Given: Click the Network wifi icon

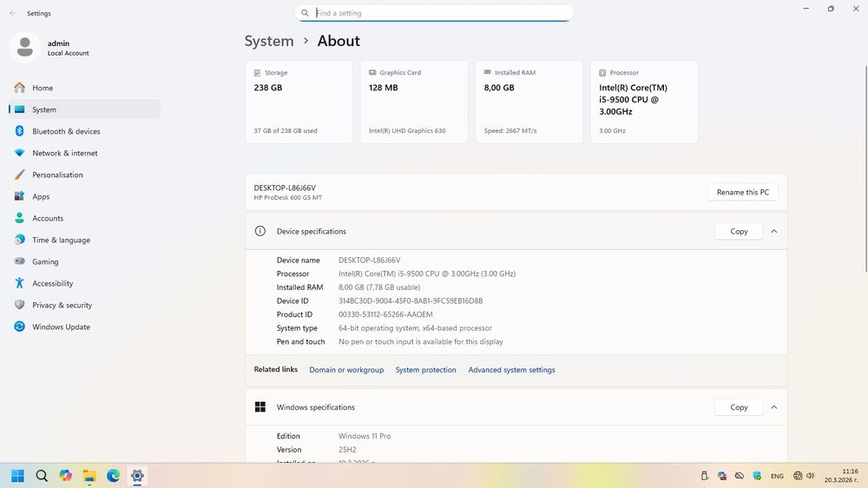Looking at the screenshot, I should click(19, 153).
